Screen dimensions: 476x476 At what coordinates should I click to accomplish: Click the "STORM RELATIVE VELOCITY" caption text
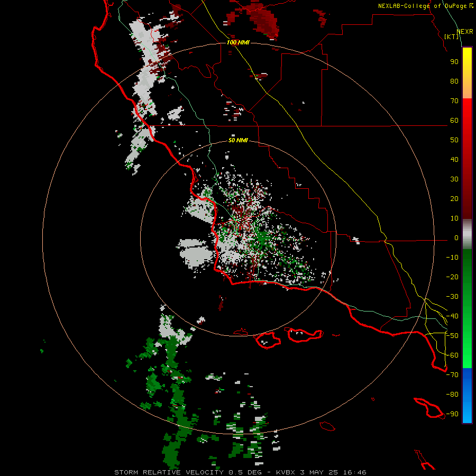(x=169, y=472)
